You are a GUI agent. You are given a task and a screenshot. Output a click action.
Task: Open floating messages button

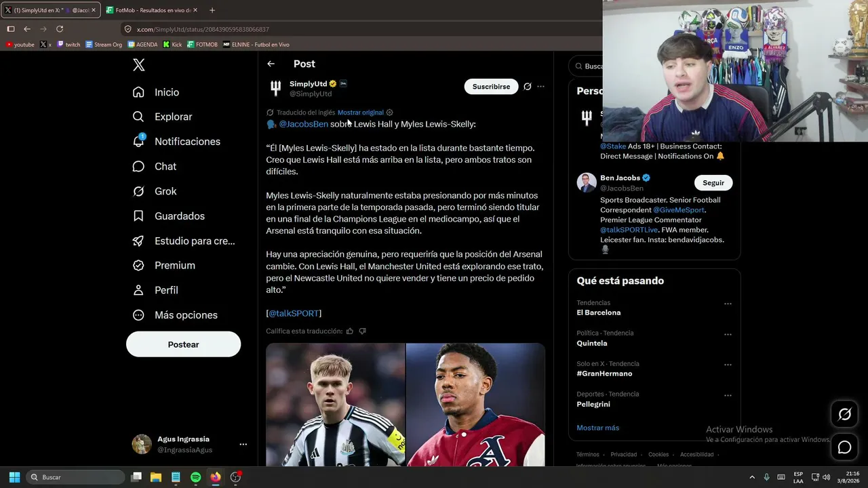[x=844, y=447]
